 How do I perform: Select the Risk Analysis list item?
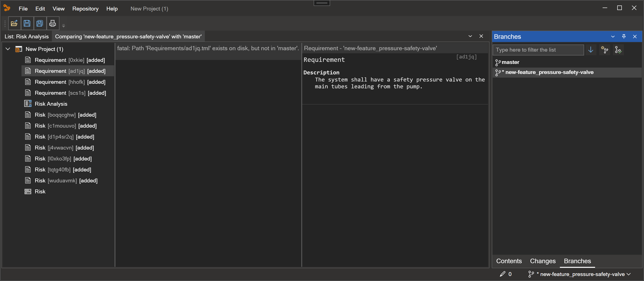pyautogui.click(x=51, y=104)
